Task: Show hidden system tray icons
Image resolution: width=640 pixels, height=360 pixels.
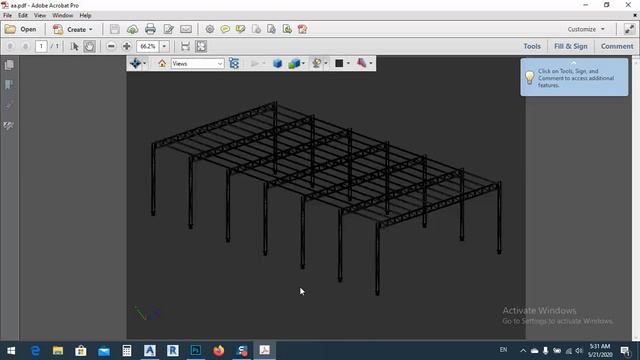Action: click(x=523, y=351)
